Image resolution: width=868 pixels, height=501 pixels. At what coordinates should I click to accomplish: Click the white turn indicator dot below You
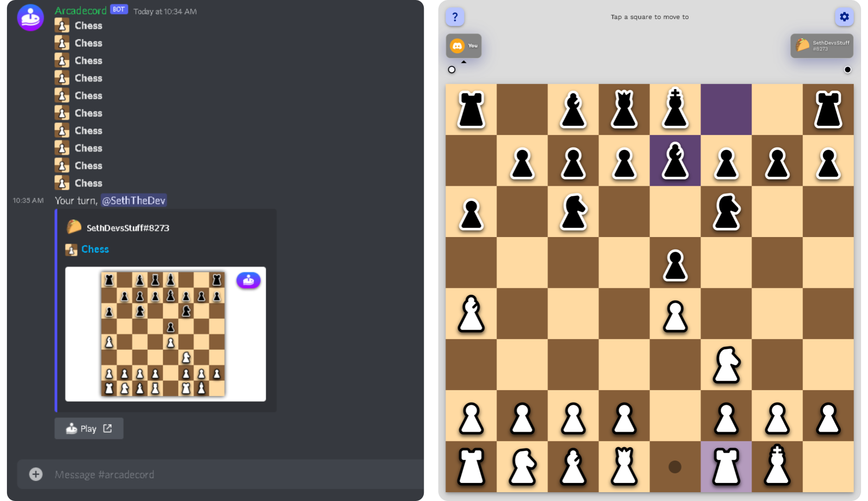pos(451,69)
